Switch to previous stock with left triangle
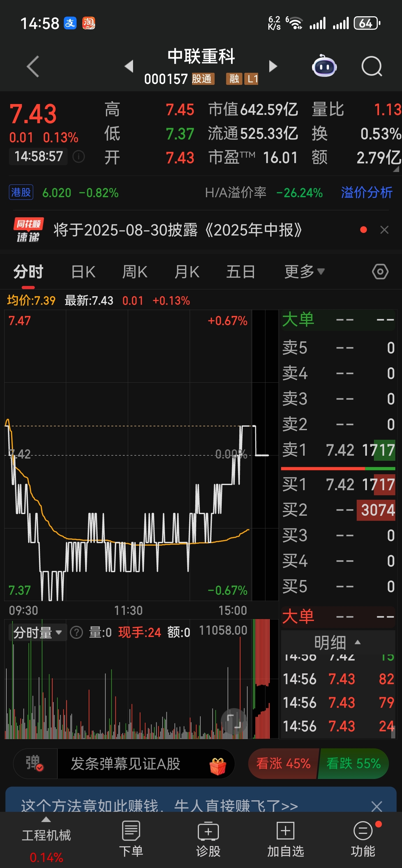Screen dimensions: 402x868 click(129, 66)
